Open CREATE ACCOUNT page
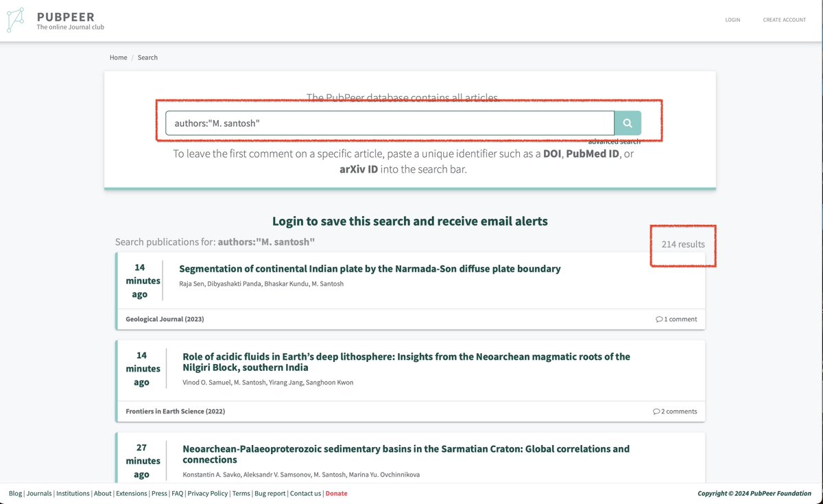 (784, 20)
